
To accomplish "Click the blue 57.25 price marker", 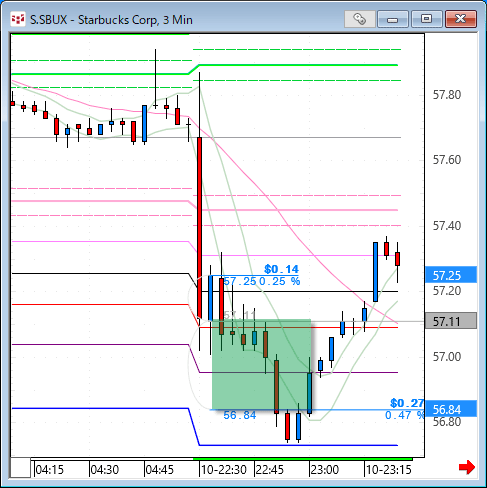I will click(x=451, y=275).
